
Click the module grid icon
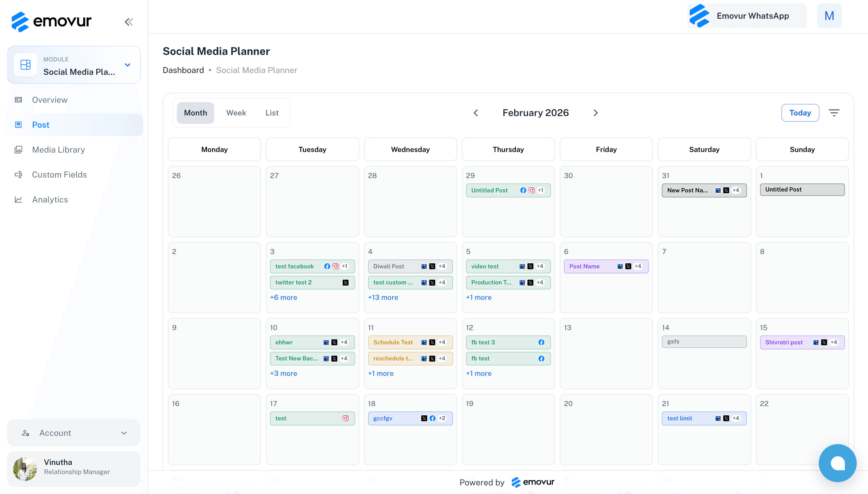click(x=26, y=64)
